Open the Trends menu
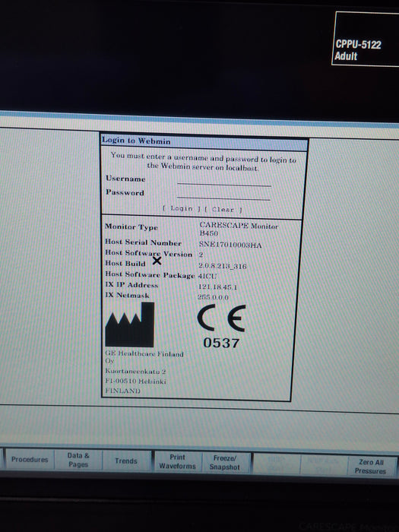 pos(126,461)
